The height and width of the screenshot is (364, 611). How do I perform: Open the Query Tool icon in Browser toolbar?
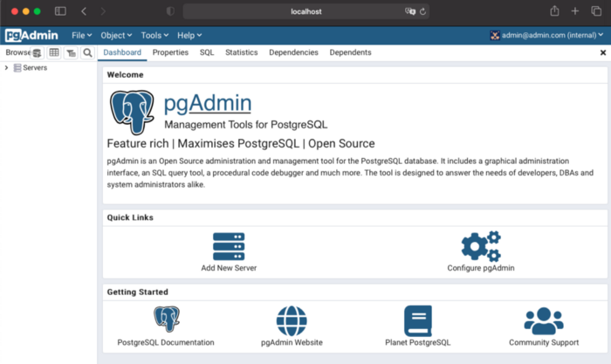(37, 52)
